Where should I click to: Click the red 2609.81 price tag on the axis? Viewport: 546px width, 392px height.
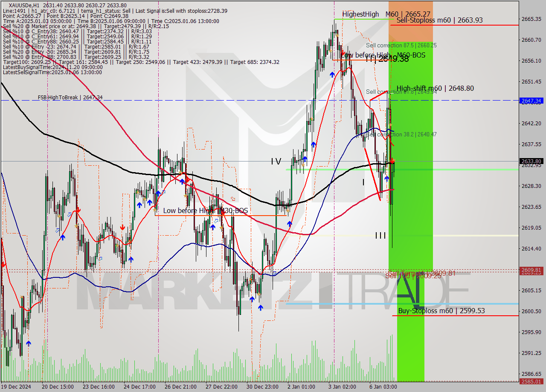pos(531,270)
